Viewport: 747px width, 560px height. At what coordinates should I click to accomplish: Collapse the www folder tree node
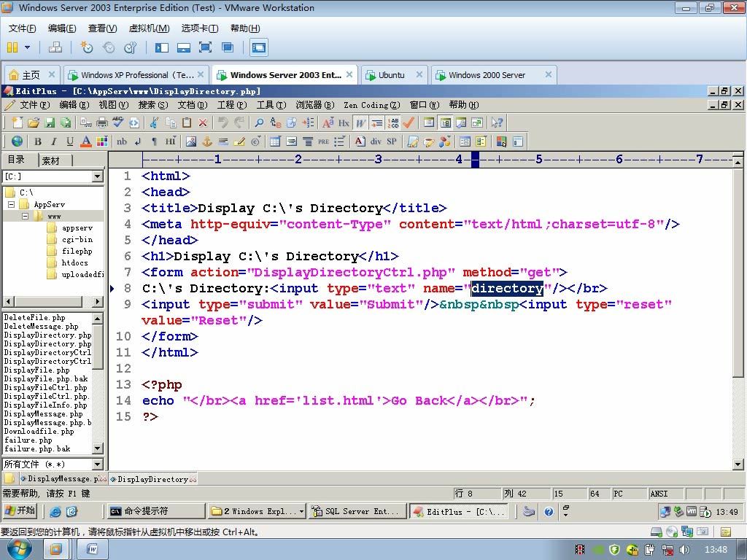(x=26, y=216)
